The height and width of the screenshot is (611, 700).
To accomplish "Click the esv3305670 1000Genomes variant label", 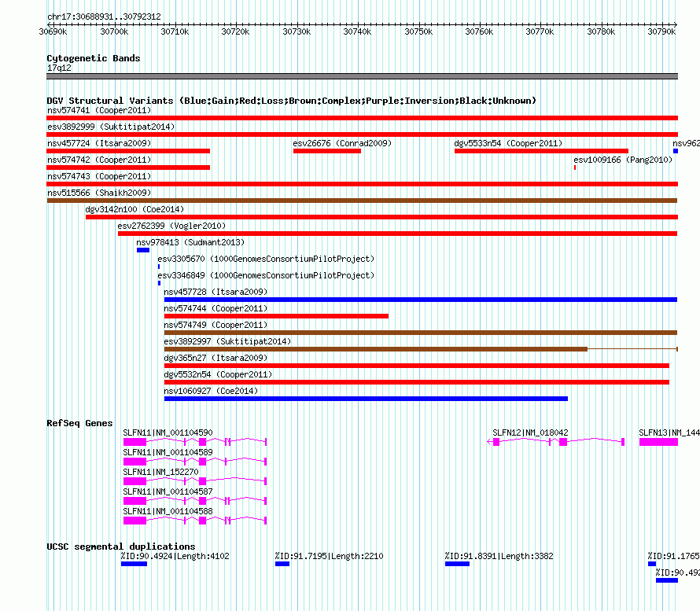I will pos(266,259).
